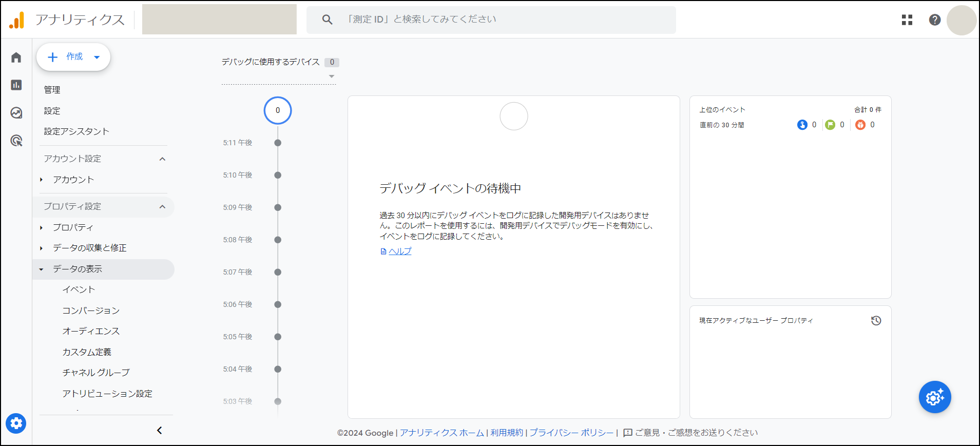
Task: Select the 5:08 午後 timeline marker
Action: 278,240
